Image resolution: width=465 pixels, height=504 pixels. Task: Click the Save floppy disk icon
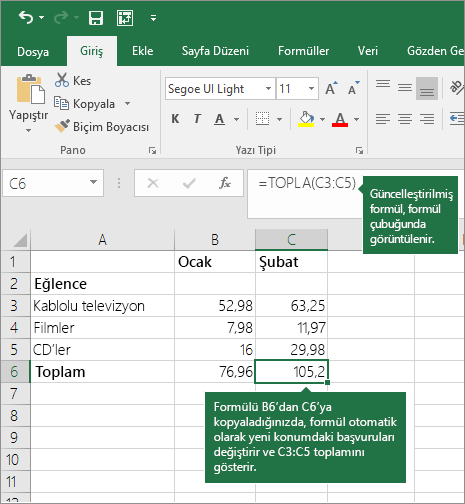point(96,18)
